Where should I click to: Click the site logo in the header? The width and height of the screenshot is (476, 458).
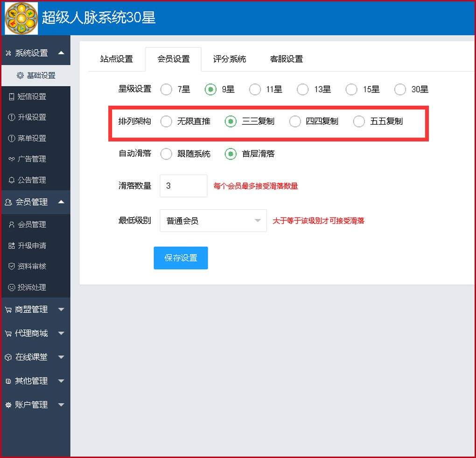[x=21, y=18]
